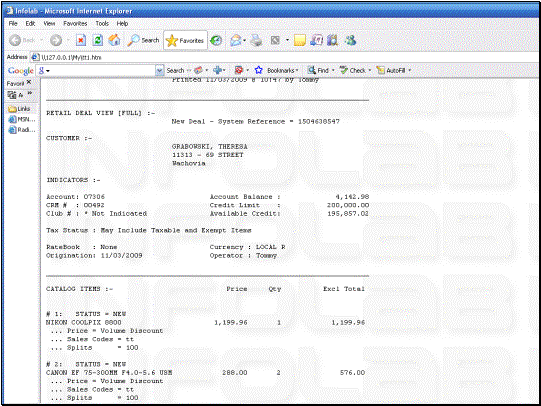Click the 'CANON EF 75-300MM F4.0-5.6 USM' item line
This screenshot has width=541, height=406.
[x=109, y=373]
